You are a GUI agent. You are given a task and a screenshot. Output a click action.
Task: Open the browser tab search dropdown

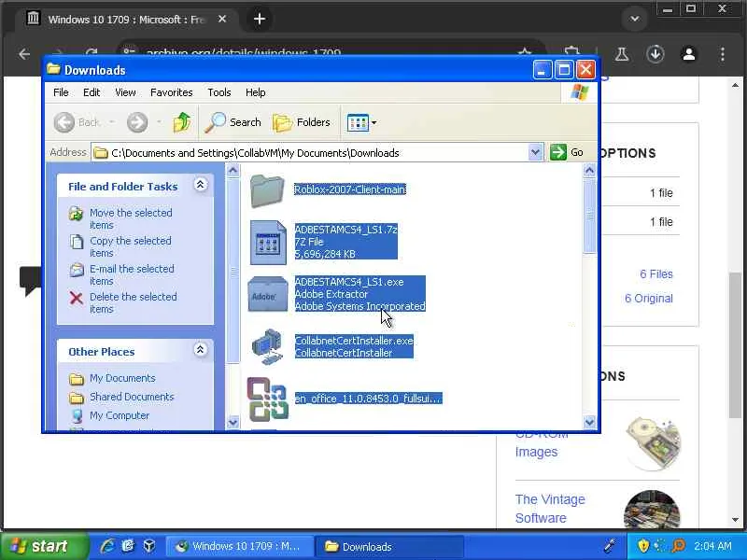635,19
